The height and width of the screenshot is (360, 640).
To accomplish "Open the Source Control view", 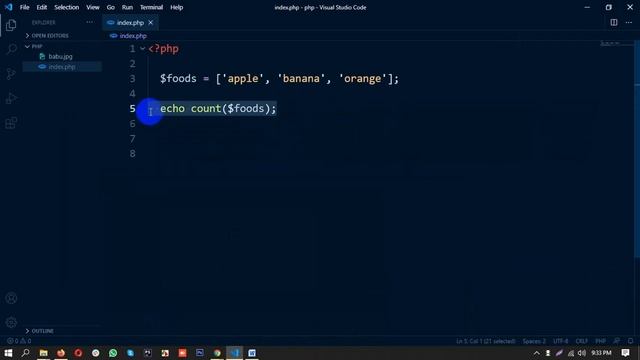I will [x=11, y=74].
